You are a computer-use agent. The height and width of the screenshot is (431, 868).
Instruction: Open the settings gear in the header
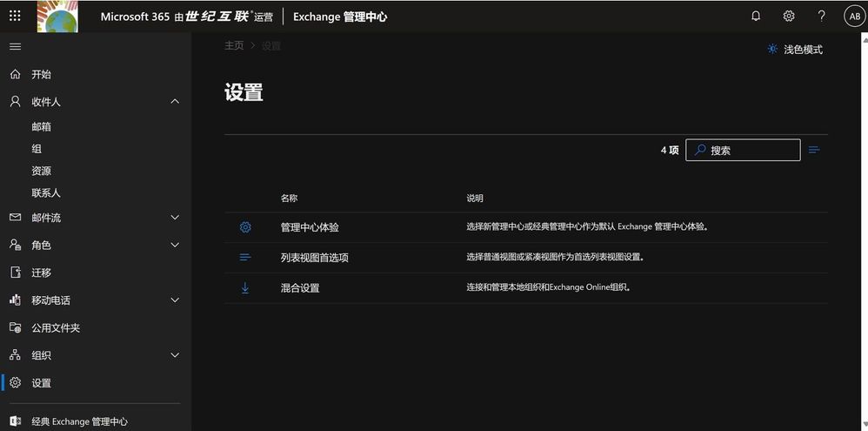pyautogui.click(x=789, y=16)
